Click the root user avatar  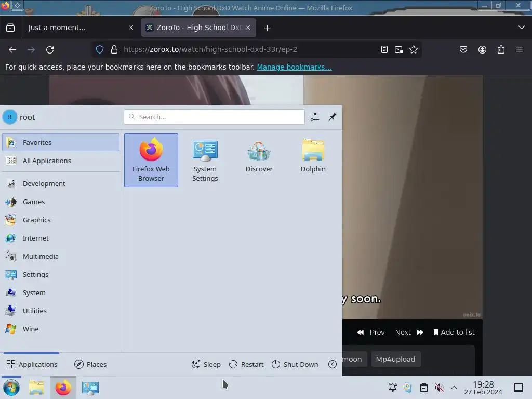pos(10,117)
